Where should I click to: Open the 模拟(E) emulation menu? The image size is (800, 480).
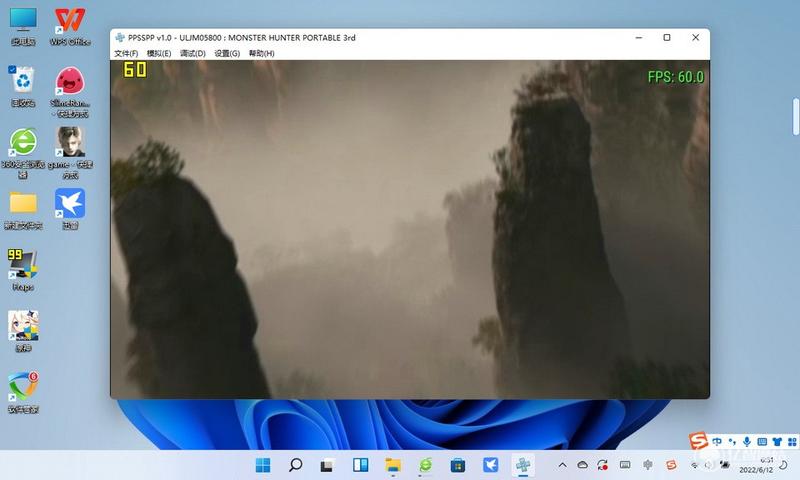159,53
